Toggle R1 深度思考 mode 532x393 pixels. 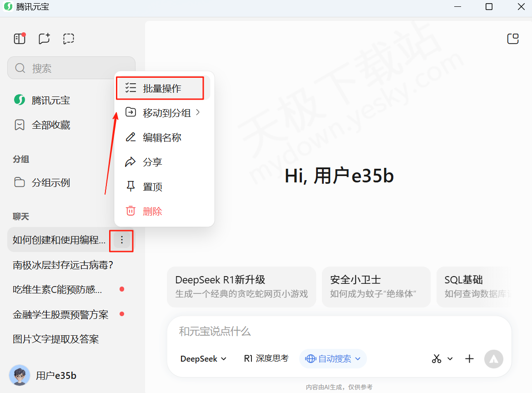266,358
